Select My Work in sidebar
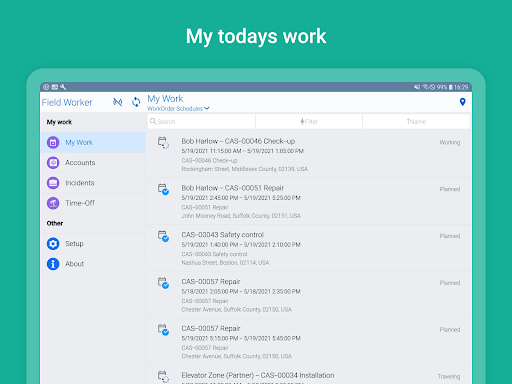The width and height of the screenshot is (512, 384). pos(93,142)
